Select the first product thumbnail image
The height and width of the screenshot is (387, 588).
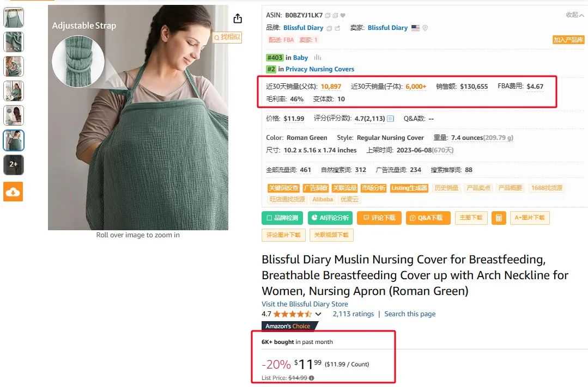pyautogui.click(x=14, y=17)
